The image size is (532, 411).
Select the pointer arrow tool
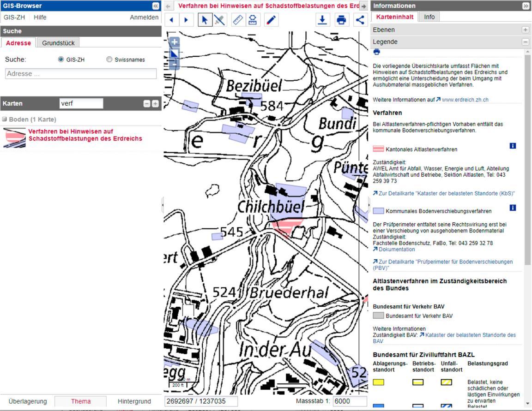click(205, 20)
